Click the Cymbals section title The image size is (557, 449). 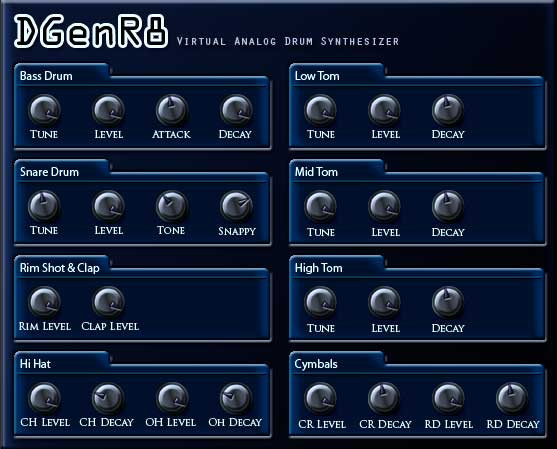pyautogui.click(x=316, y=364)
